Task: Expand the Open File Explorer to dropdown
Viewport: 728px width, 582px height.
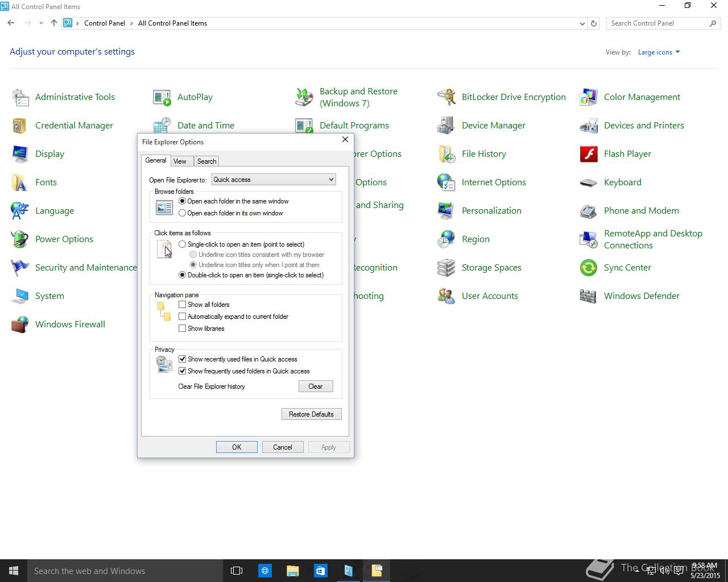Action: click(274, 180)
